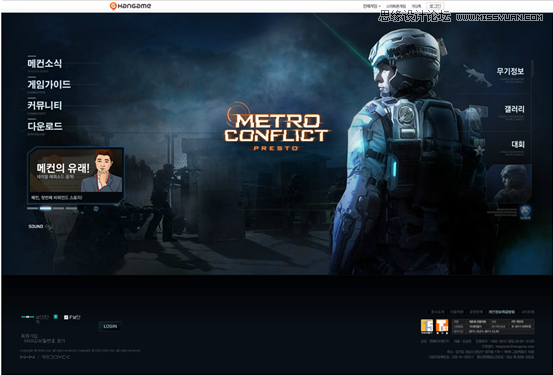Open the 갤러리 gallery section
This screenshot has height=375, width=553.
[x=514, y=109]
